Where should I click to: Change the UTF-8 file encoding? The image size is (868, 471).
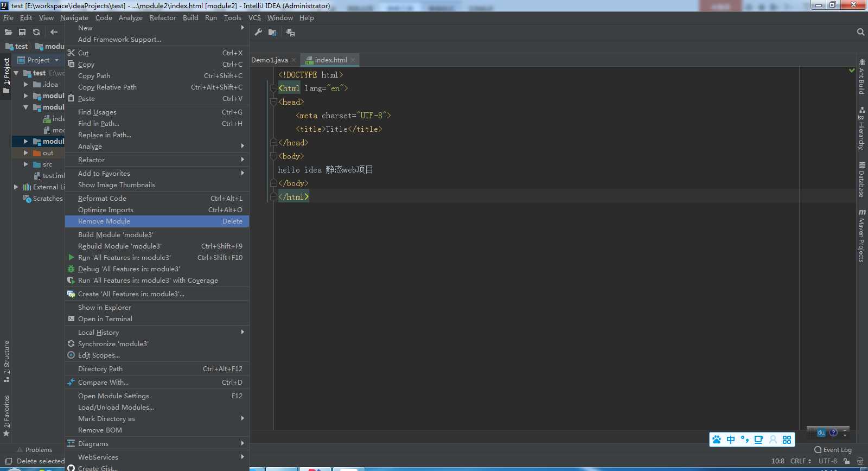[x=828, y=461]
